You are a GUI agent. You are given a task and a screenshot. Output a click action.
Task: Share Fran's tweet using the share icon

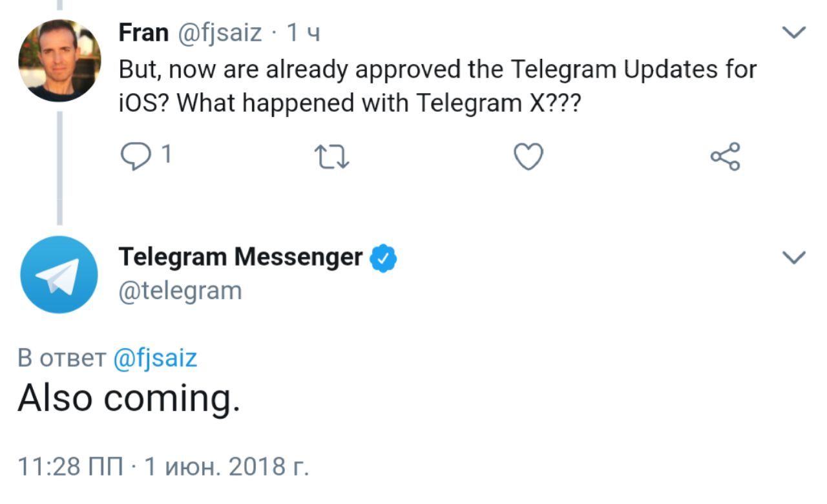tap(725, 157)
